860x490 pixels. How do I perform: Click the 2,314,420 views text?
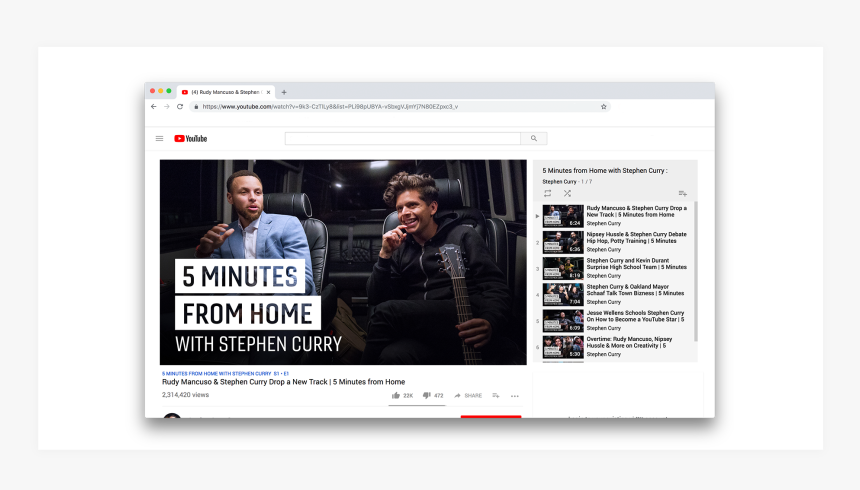point(185,395)
